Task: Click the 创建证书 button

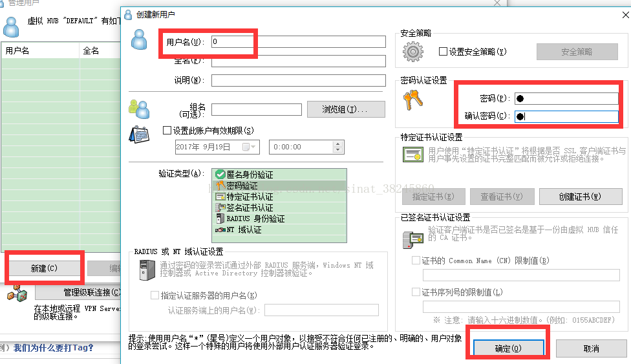Action: pos(579,197)
